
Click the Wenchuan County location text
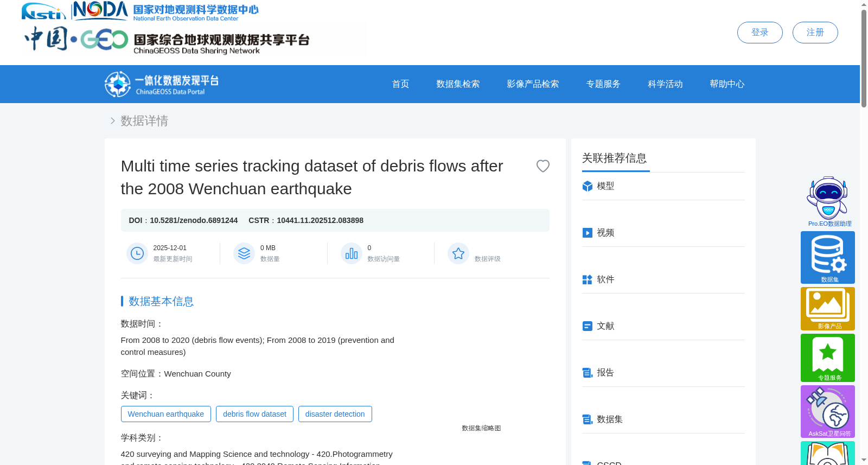(197, 374)
